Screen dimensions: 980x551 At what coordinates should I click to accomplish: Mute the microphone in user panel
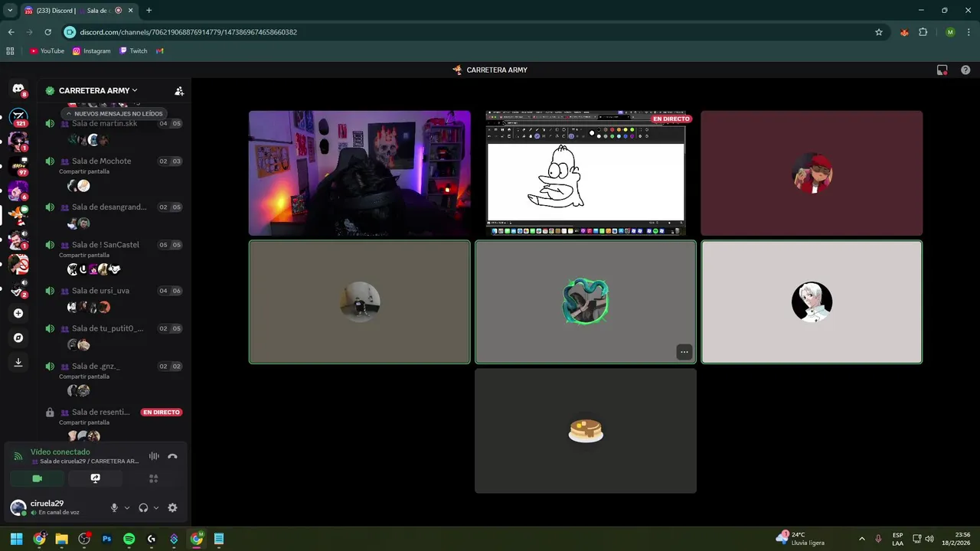coord(114,507)
